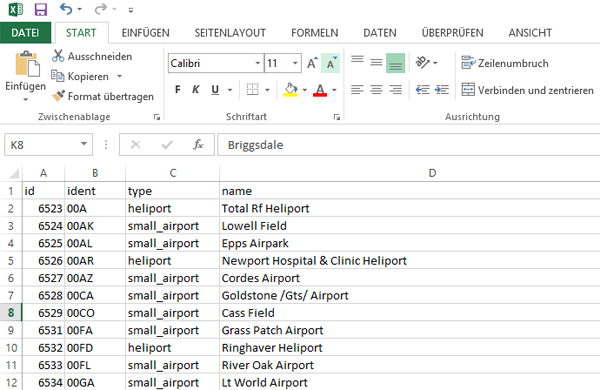Click Verbinden und zentrieren button
This screenshot has width=600, height=390.
tap(528, 90)
